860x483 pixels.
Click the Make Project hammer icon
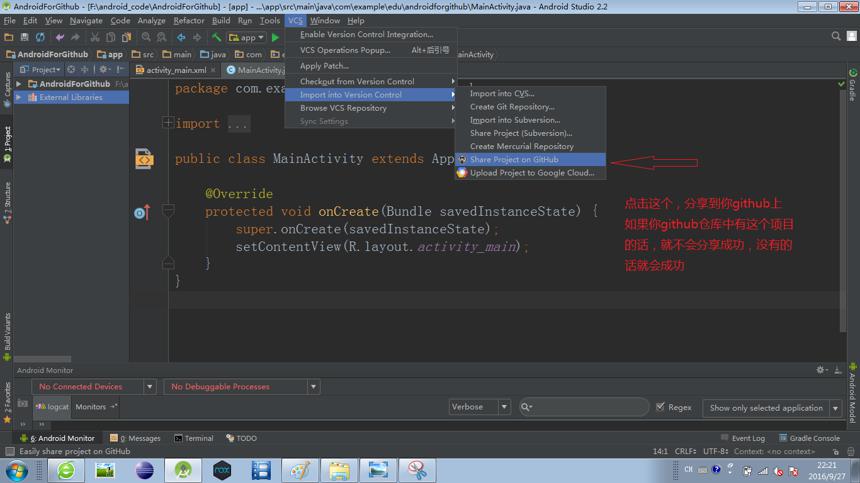point(217,37)
